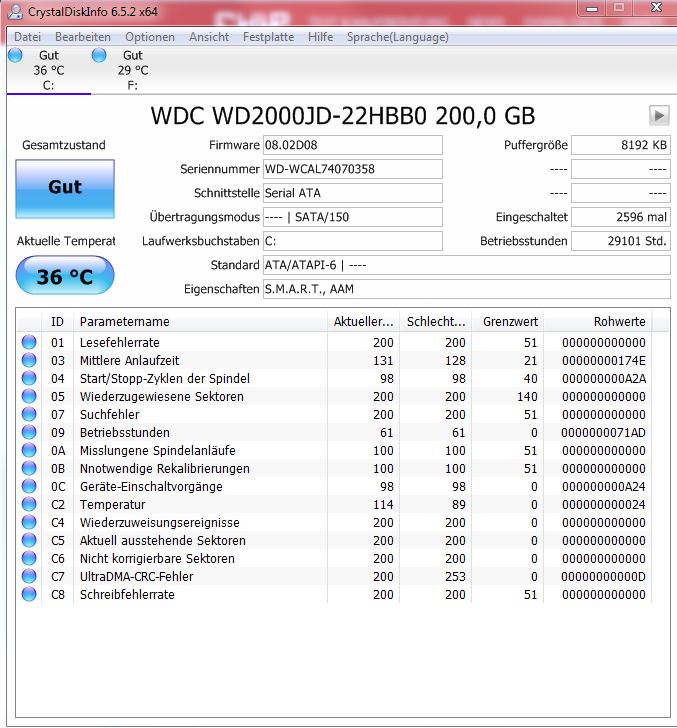Open the Optionen menu
This screenshot has height=728, width=677.
coord(150,37)
